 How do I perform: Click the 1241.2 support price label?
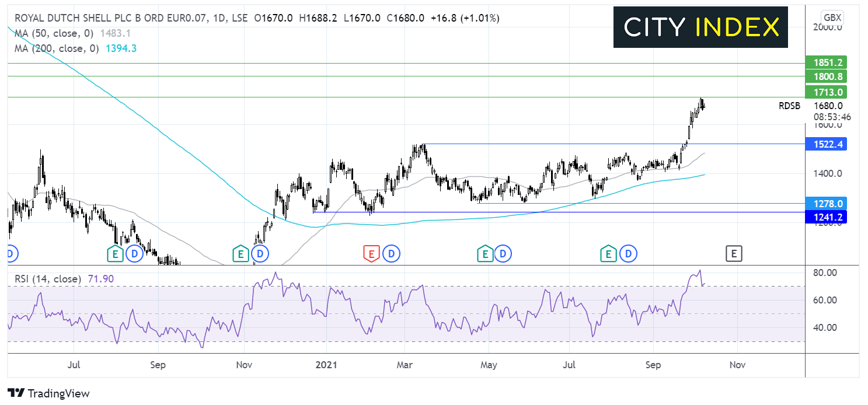(x=825, y=217)
